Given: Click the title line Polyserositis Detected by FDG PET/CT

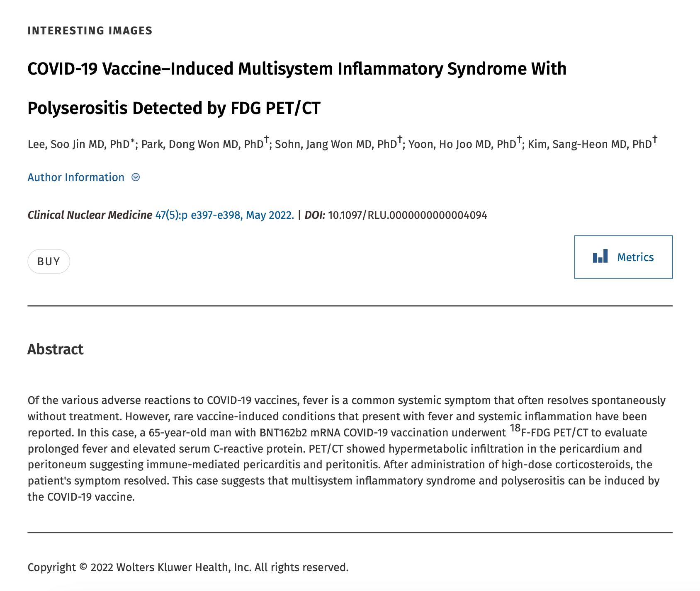Looking at the screenshot, I should tap(174, 108).
